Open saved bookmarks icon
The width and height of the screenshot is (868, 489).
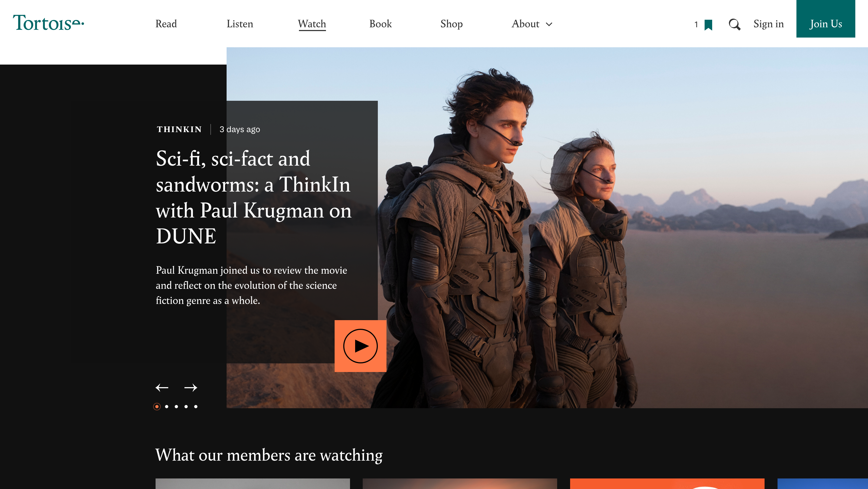tap(708, 25)
